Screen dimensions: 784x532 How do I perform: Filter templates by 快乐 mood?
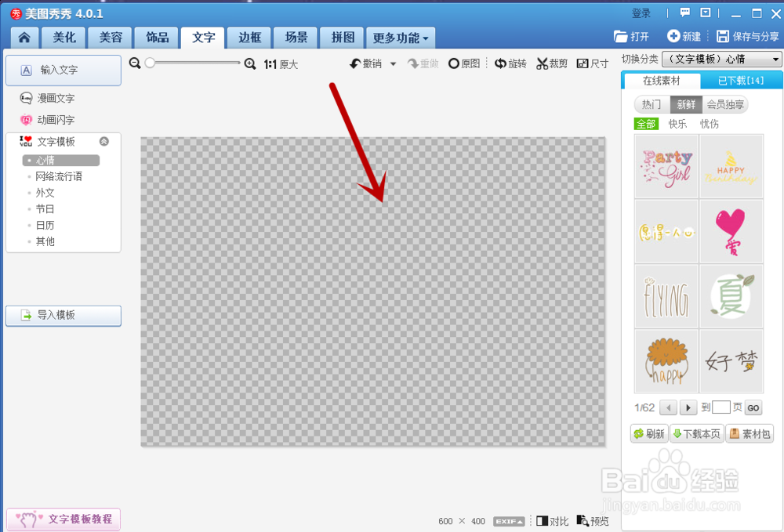[x=679, y=123]
